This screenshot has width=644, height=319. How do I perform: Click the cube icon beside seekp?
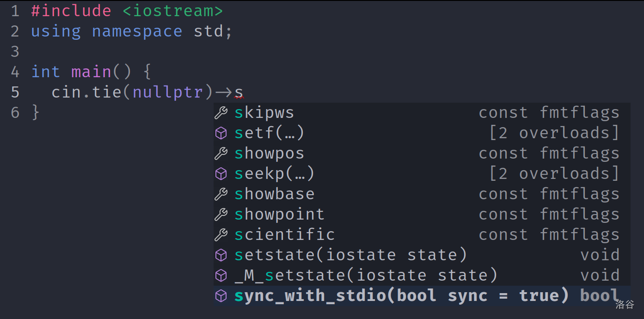221,174
